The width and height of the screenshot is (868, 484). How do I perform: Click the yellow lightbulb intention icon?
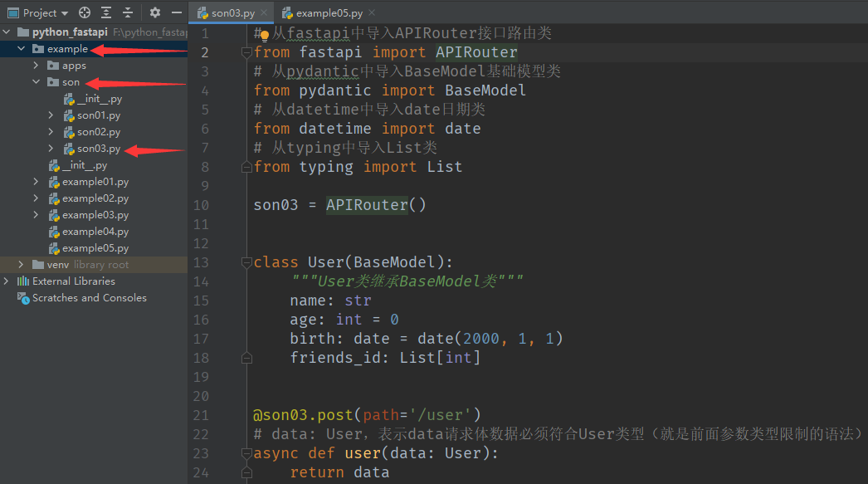(265, 36)
